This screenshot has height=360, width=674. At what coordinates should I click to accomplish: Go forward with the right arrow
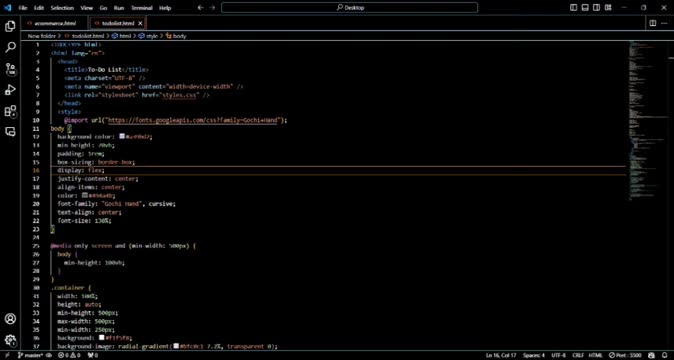[x=212, y=8]
